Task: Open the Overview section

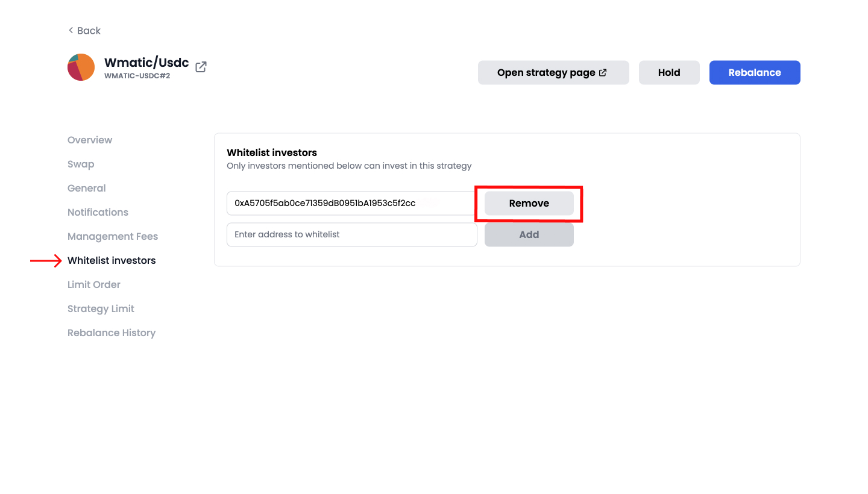Action: click(x=90, y=140)
